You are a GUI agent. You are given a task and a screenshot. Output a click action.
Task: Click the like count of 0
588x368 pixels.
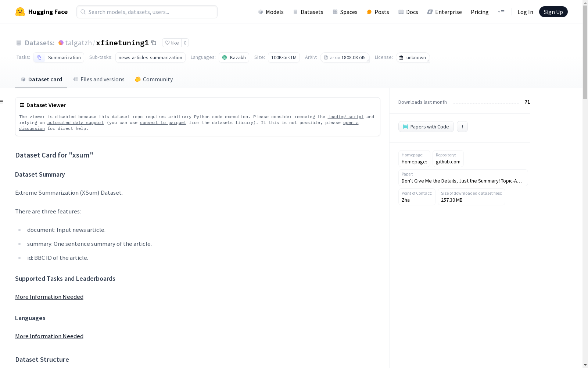coord(185,43)
